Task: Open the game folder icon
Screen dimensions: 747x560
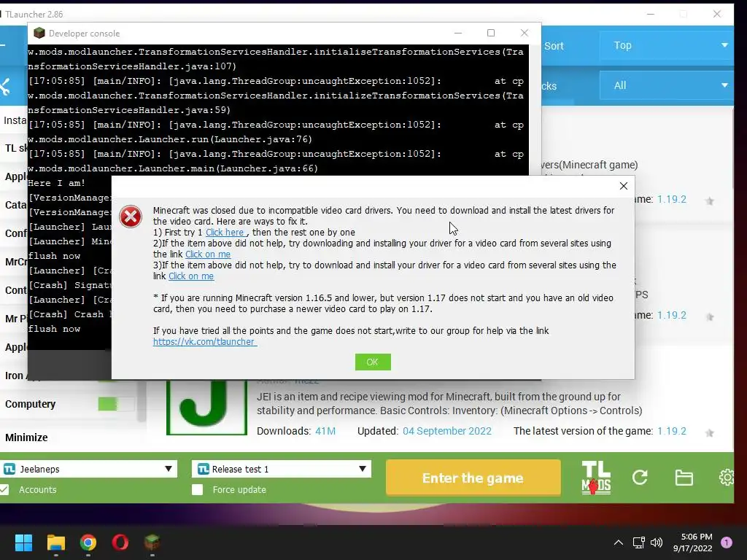Action: point(684,478)
